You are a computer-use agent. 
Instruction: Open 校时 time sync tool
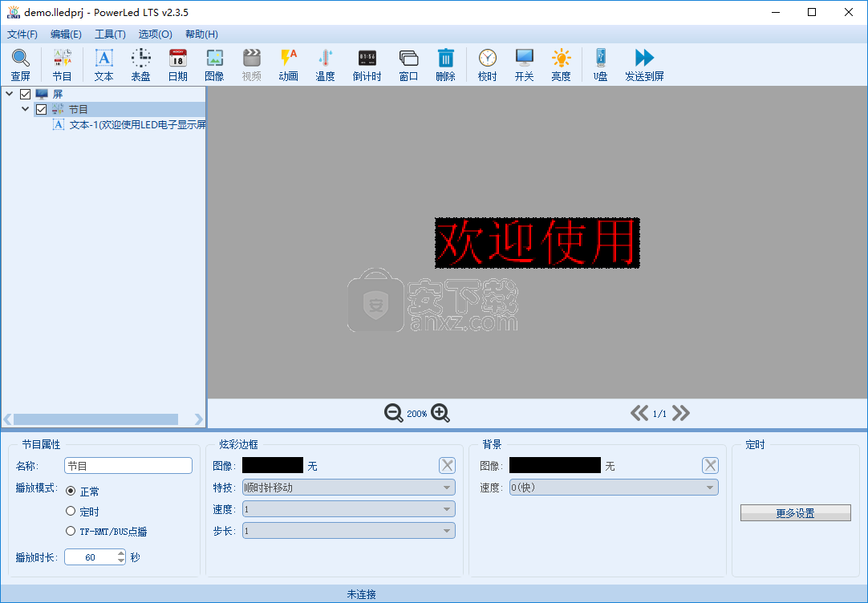[x=487, y=65]
